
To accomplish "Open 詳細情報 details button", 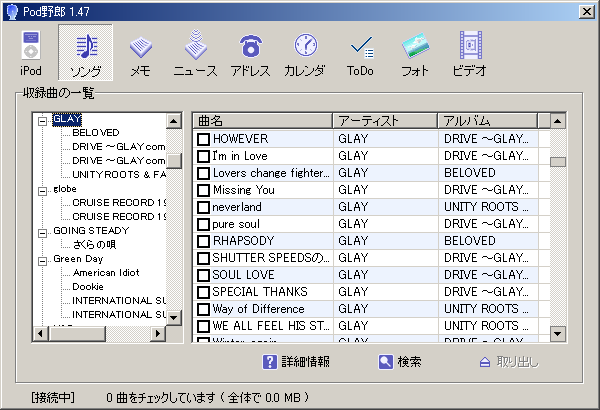I will click(x=296, y=362).
